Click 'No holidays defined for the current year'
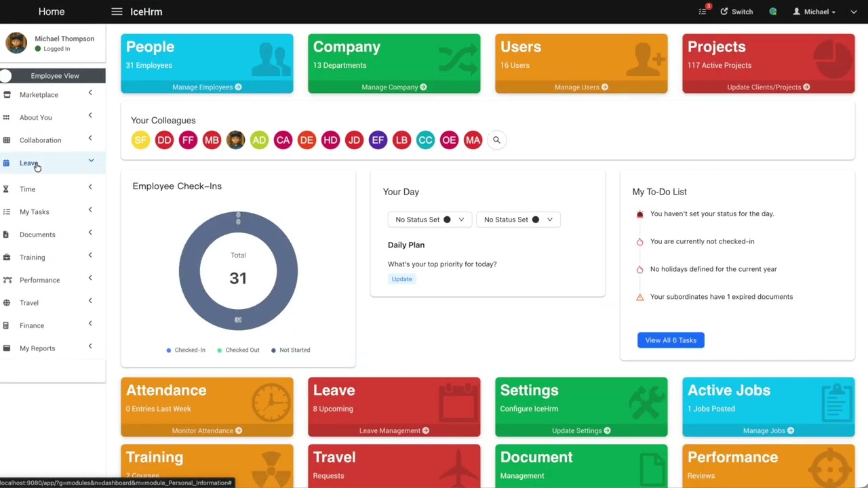This screenshot has height=488, width=868. [713, 269]
